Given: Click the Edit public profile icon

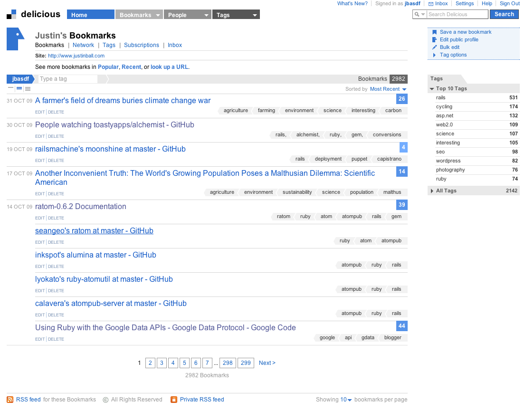Looking at the screenshot, I should (x=434, y=39).
